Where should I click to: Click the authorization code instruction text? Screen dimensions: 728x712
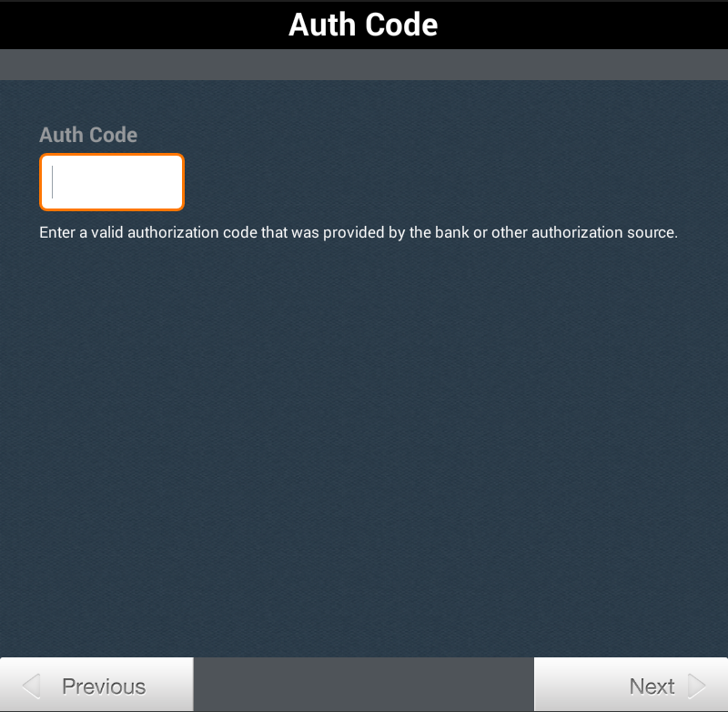pyautogui.click(x=358, y=232)
